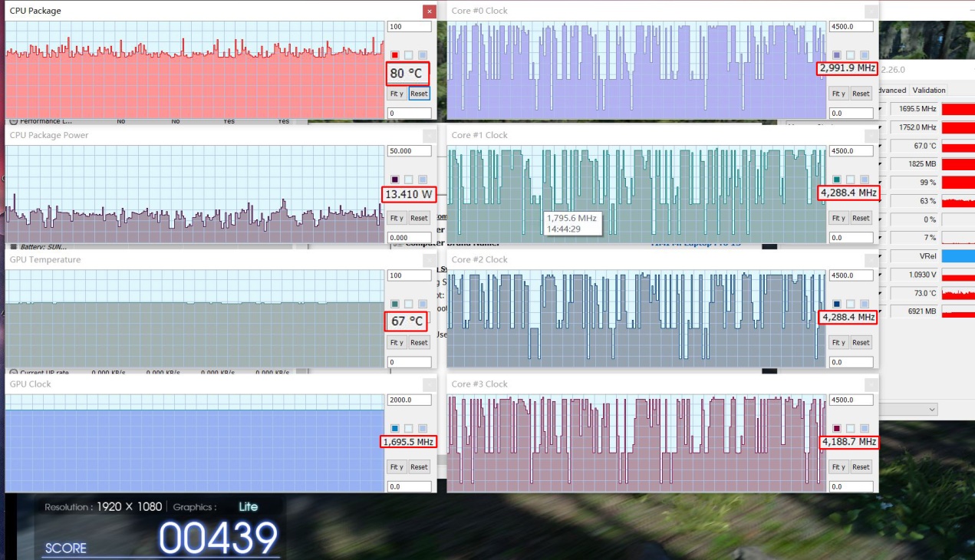Open the dropdown arrow beside the 1825 MB sensor

click(x=881, y=164)
